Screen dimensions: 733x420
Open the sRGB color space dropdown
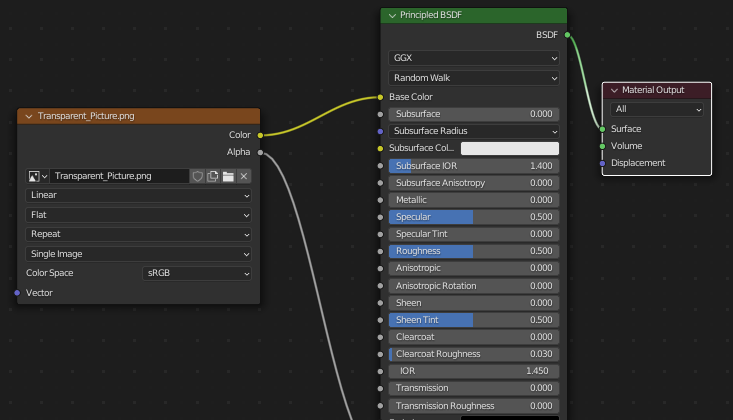(x=197, y=273)
